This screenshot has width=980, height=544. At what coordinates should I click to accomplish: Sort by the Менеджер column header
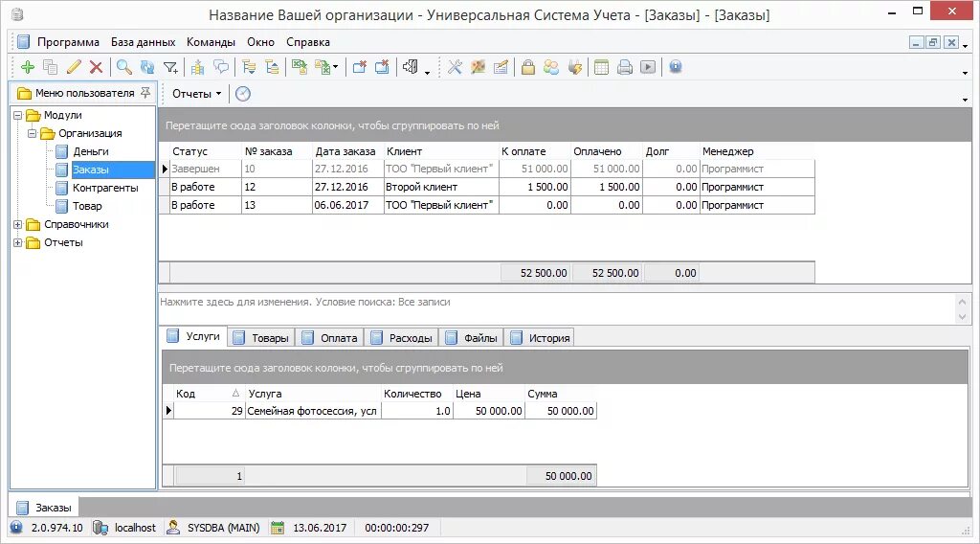tap(757, 151)
